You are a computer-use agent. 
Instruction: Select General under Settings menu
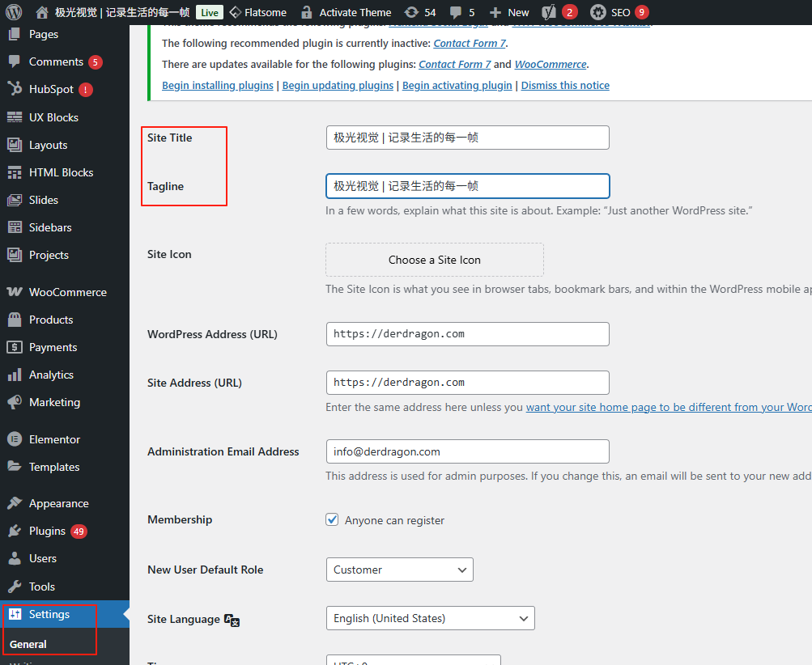(x=27, y=644)
